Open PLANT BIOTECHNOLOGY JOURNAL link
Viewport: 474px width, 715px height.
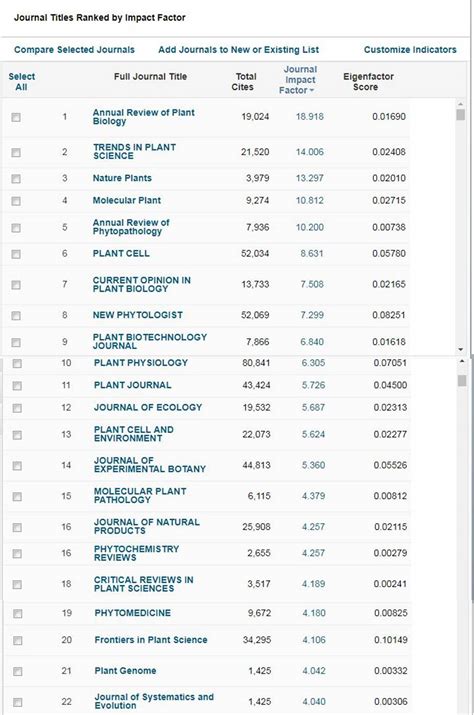150,342
